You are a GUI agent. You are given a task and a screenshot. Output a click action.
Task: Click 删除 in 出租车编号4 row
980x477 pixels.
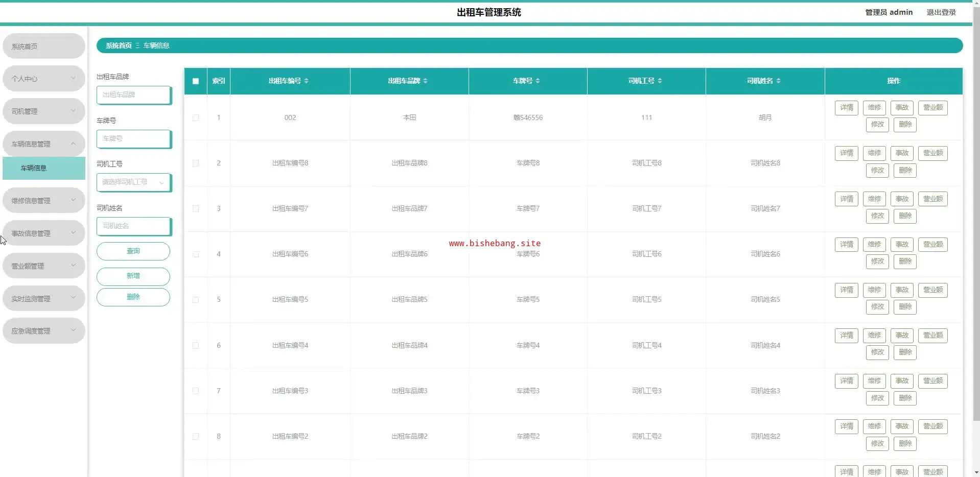(905, 352)
